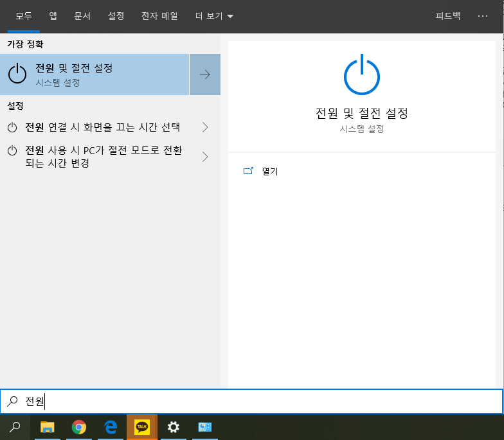The height and width of the screenshot is (440, 504).
Task: Open the Settings gear in the taskbar
Action: pos(174,427)
